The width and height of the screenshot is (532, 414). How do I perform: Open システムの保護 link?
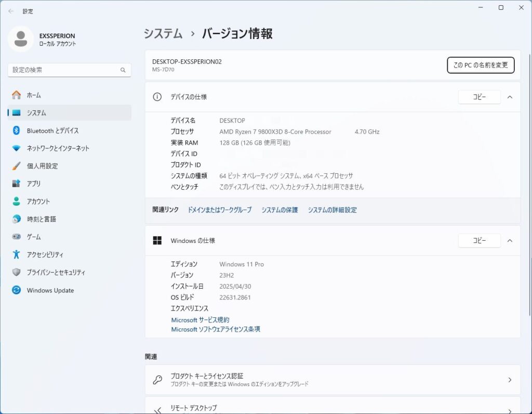[280, 210]
